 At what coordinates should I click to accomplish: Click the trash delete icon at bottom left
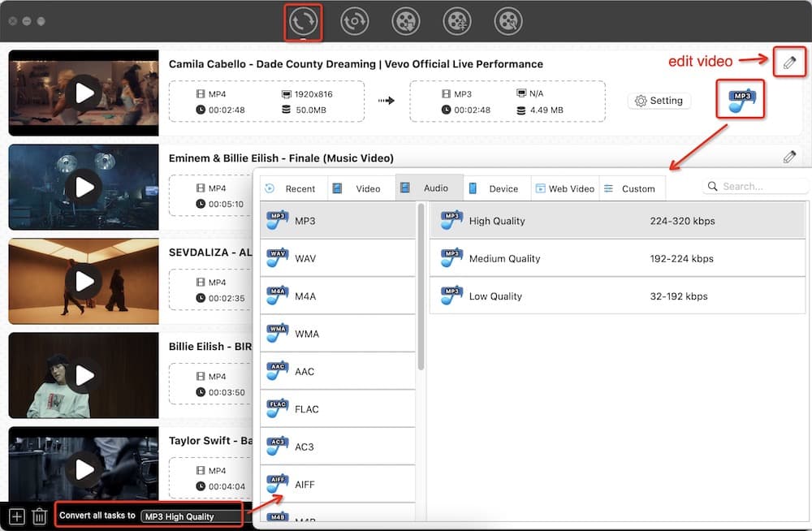pyautogui.click(x=39, y=516)
